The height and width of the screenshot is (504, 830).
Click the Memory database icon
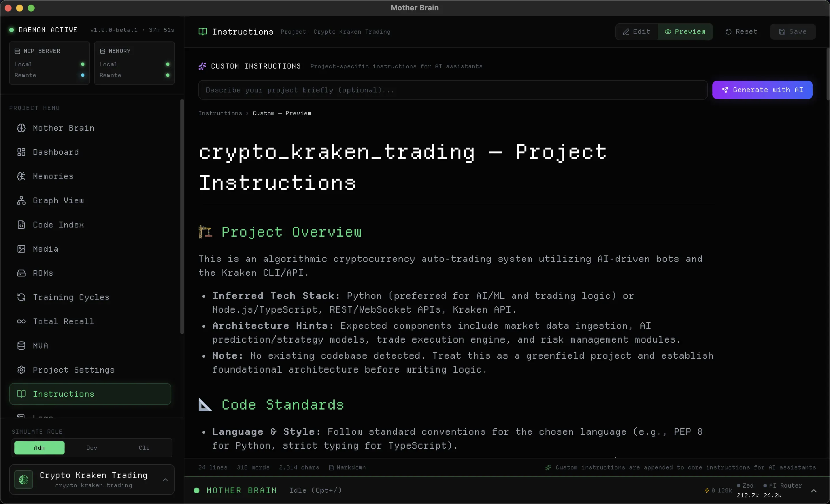click(x=102, y=51)
